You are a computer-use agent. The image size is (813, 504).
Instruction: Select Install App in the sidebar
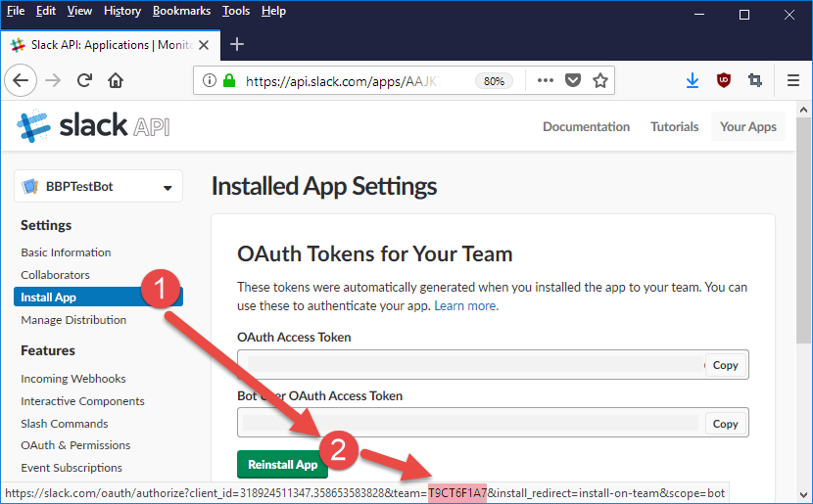pos(99,297)
